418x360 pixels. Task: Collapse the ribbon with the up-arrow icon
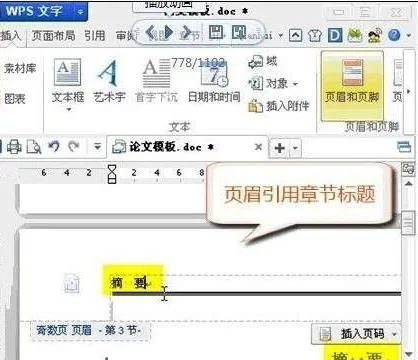pos(295,35)
